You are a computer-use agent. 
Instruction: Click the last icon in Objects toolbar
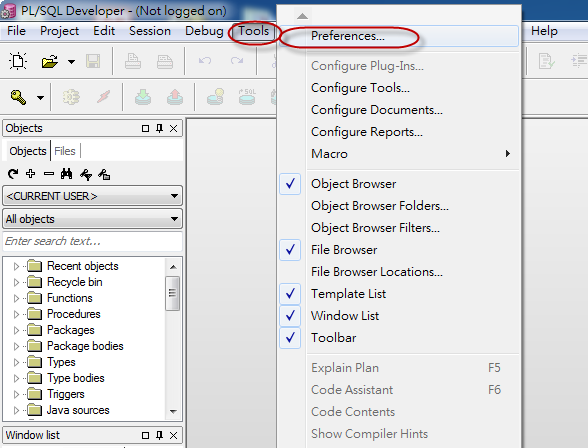pos(104,174)
